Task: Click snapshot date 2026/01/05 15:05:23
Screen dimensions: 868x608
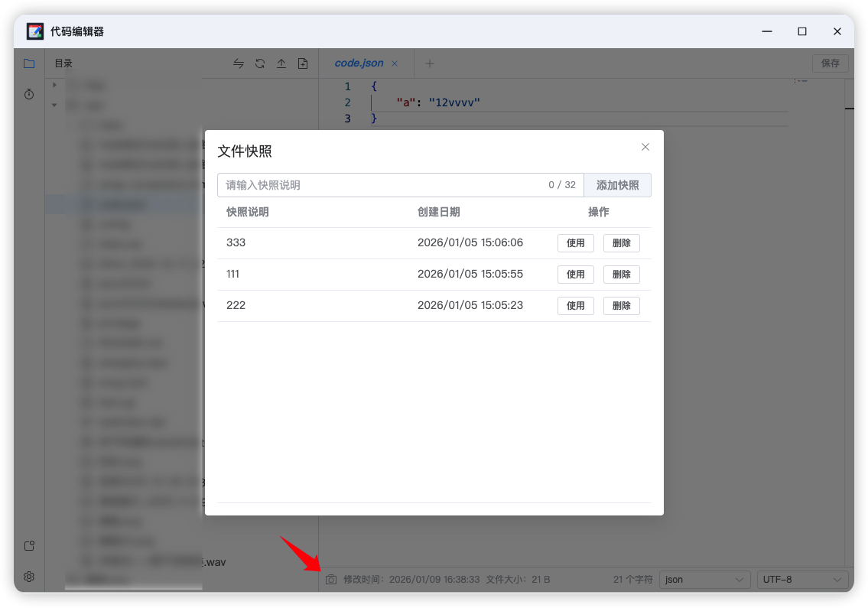Action: coord(470,305)
